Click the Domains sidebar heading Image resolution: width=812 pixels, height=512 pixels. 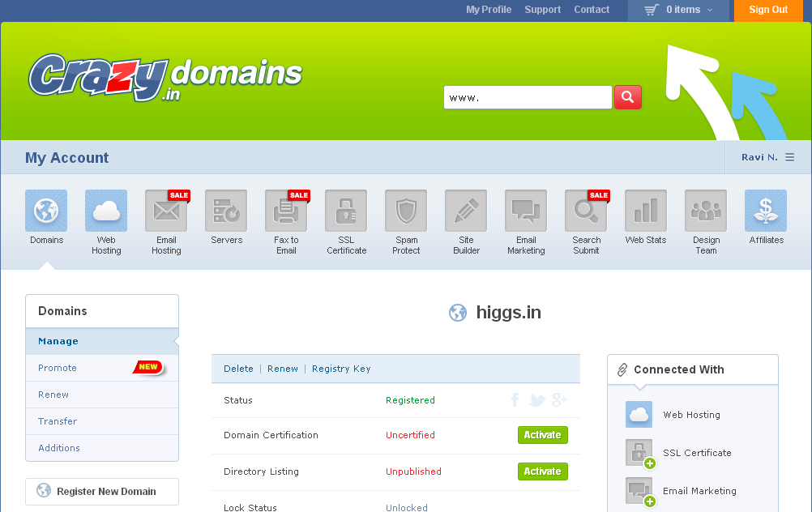[x=62, y=311]
